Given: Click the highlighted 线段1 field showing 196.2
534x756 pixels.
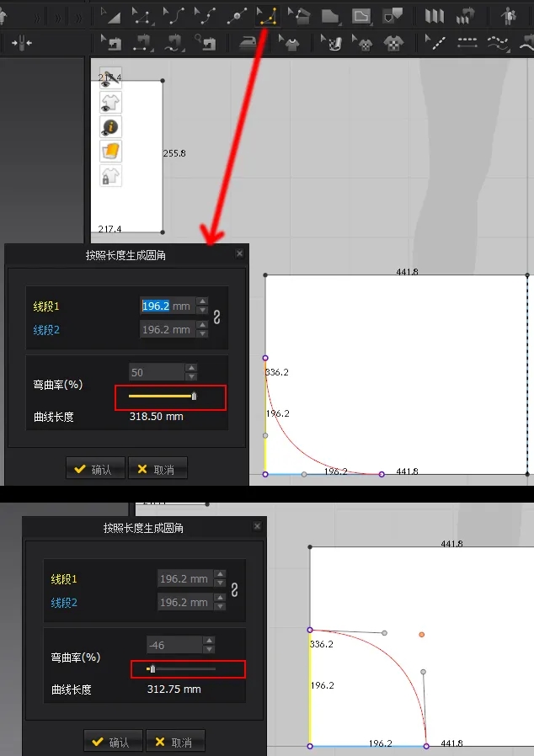Looking at the screenshot, I should click(168, 306).
